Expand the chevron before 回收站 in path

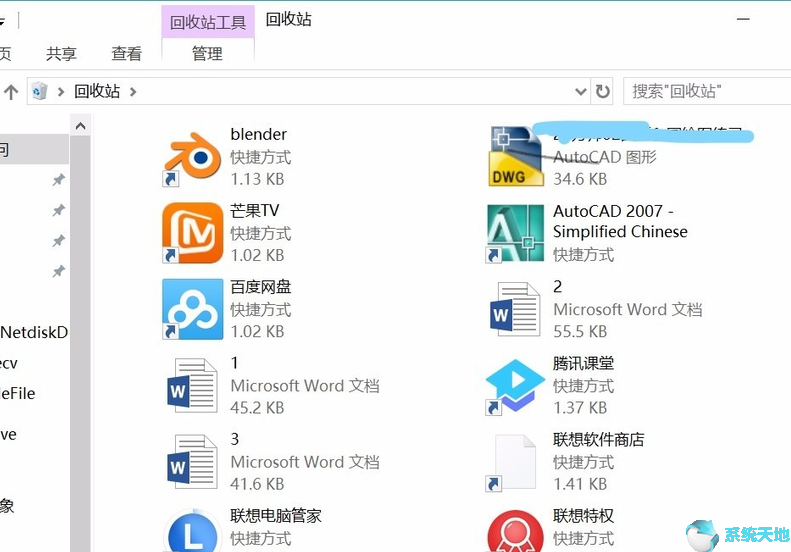[61, 92]
